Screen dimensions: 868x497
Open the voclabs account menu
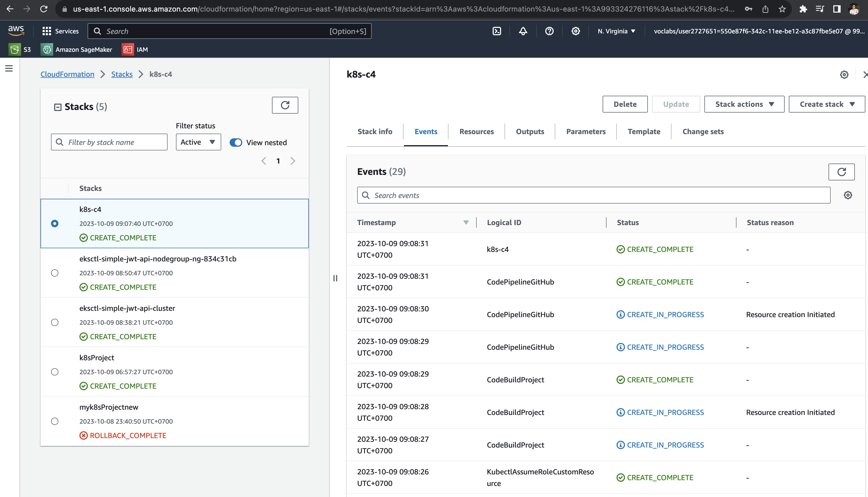pos(759,31)
